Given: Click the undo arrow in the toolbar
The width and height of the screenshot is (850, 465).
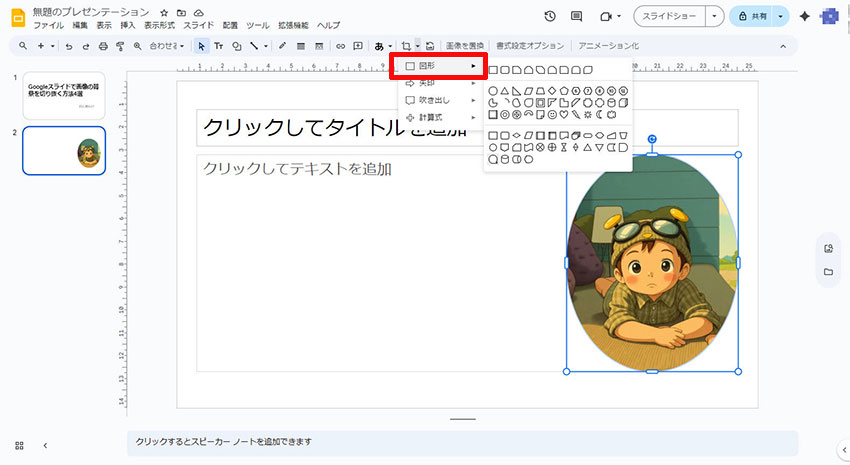Looking at the screenshot, I should [68, 46].
